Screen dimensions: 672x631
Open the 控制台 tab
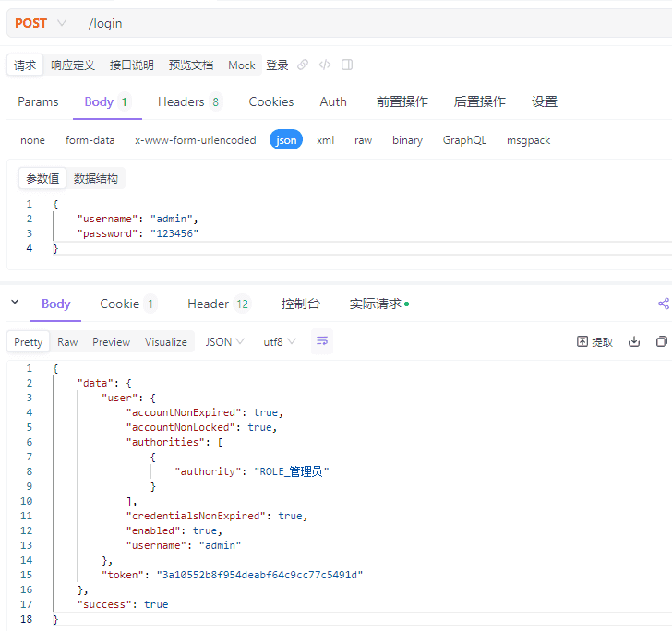click(300, 304)
